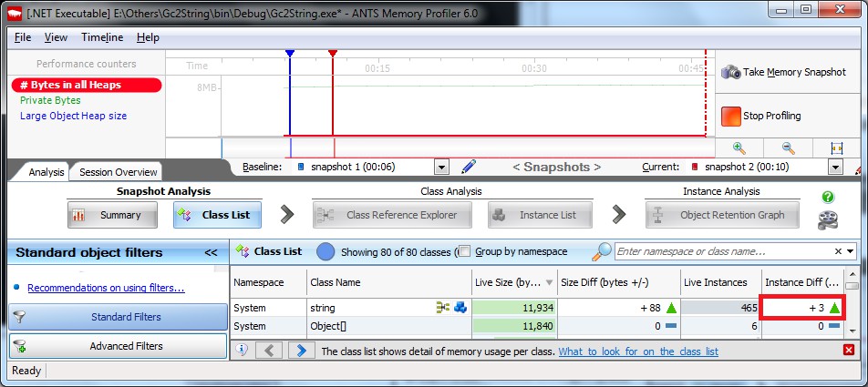This screenshot has height=387, width=868.
Task: Click the info icon in tip bar
Action: 242,350
